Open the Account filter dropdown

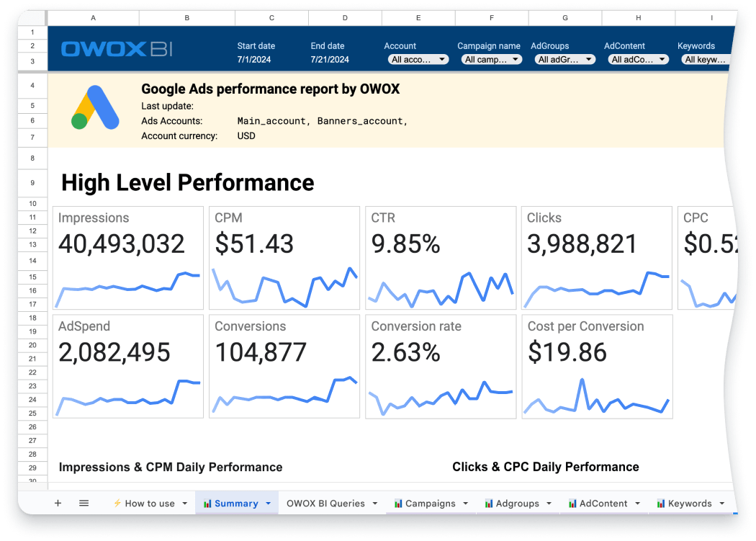(418, 59)
